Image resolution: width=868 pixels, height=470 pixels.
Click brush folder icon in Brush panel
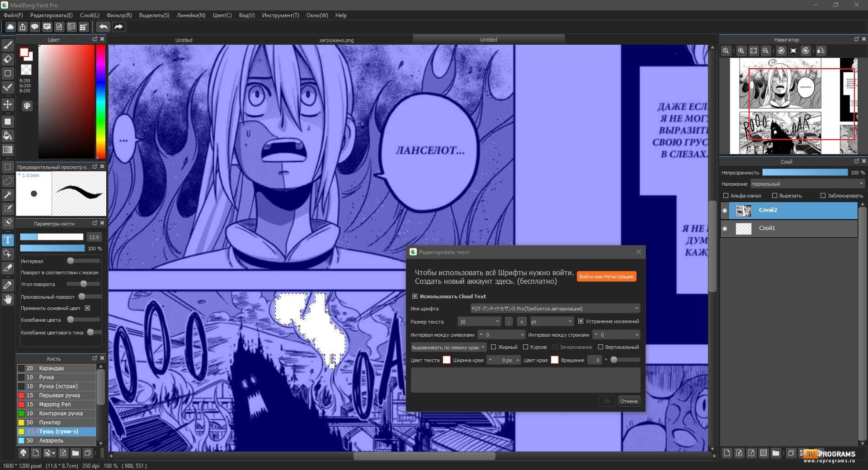pos(75,452)
